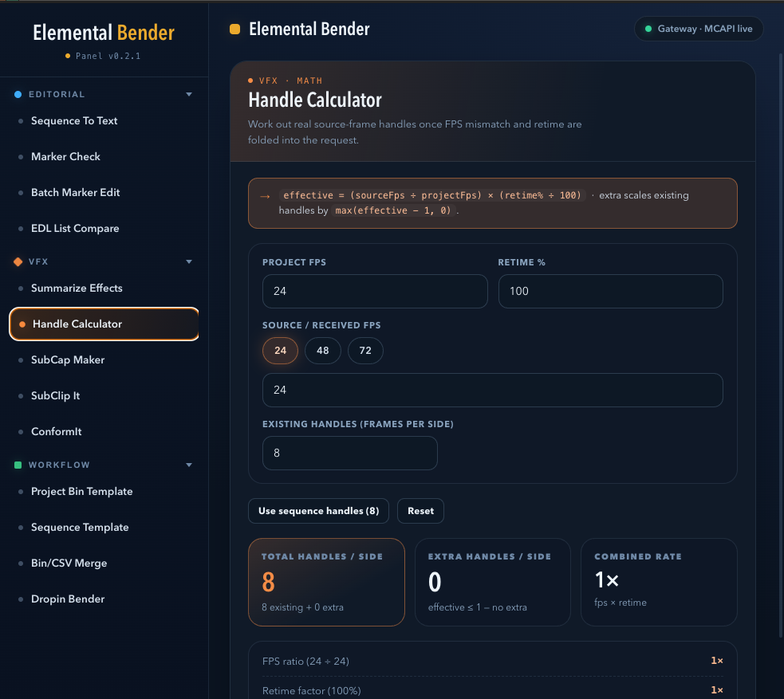Collapse the Editorial section arrow

[189, 94]
